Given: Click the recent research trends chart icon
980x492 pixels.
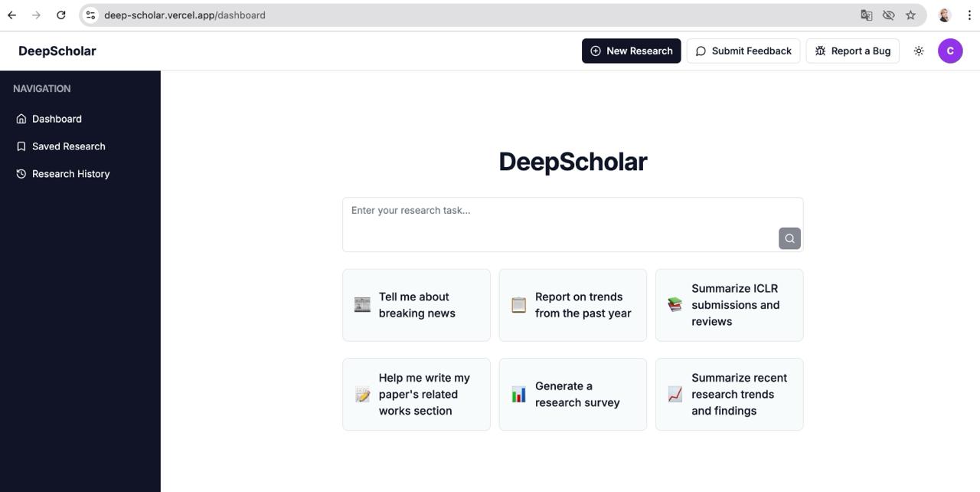Looking at the screenshot, I should pyautogui.click(x=675, y=395).
